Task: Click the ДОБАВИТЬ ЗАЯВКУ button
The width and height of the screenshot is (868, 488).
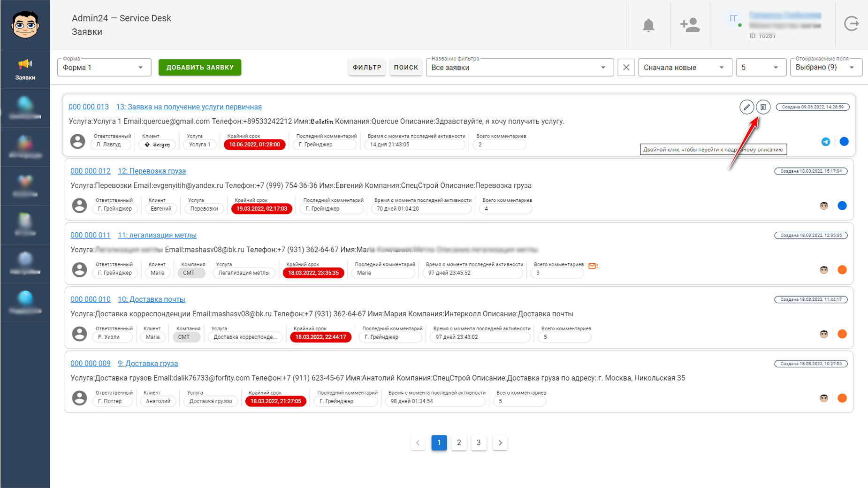Action: 200,67
